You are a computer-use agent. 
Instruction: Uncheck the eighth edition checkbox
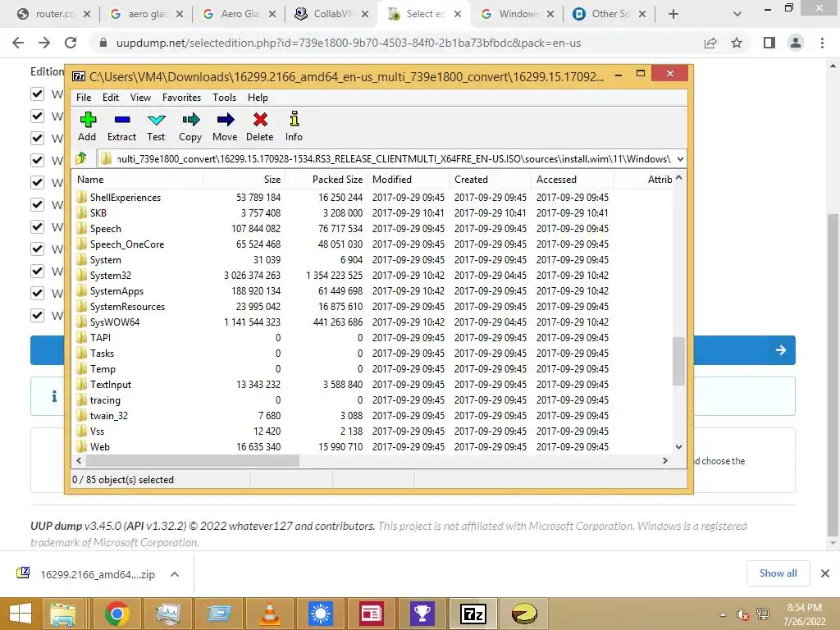(x=37, y=249)
